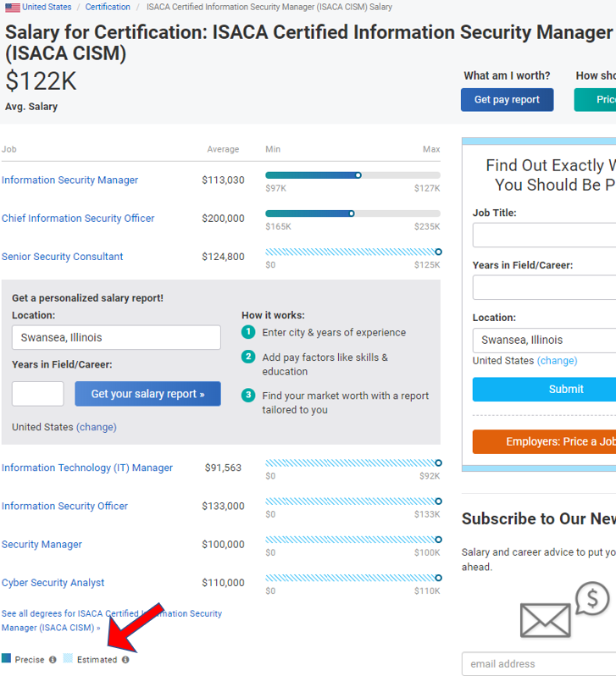Click the step 2 circle icon
The width and height of the screenshot is (616, 676).
[248, 357]
